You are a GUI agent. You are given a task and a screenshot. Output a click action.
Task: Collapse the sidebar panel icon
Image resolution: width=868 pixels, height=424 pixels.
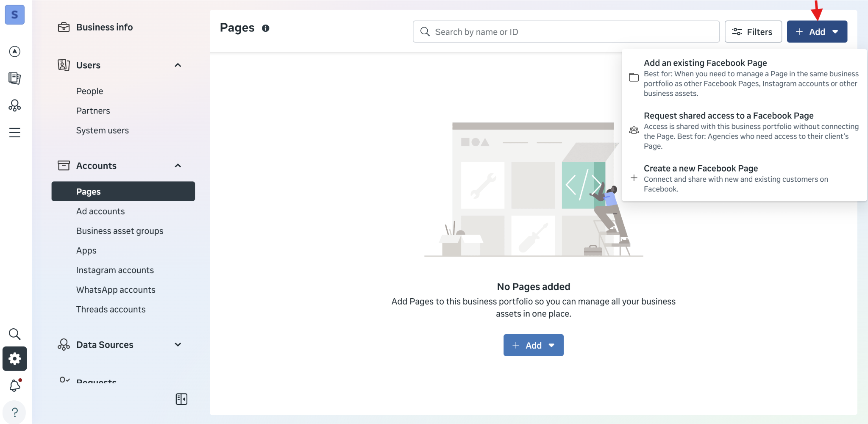click(x=181, y=399)
